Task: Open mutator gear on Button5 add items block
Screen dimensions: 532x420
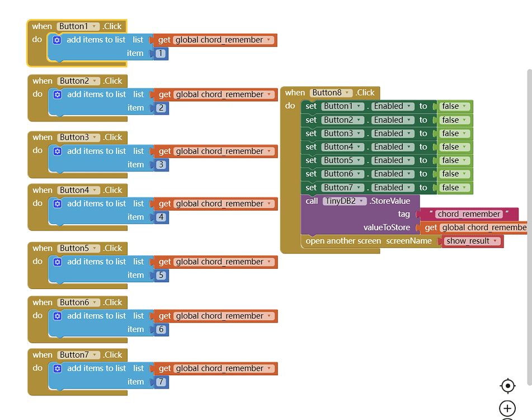Action: 57,262
